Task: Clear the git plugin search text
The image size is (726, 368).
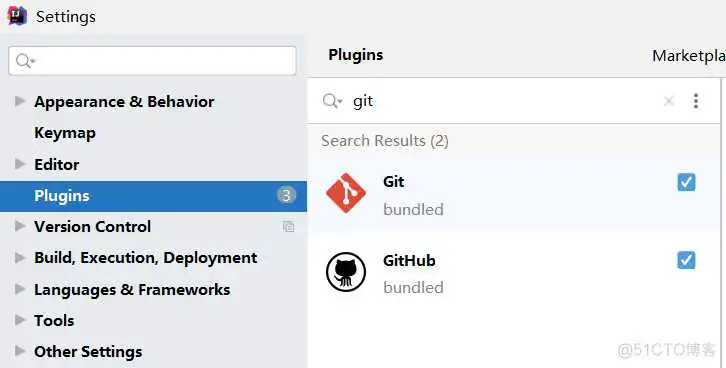Action: click(669, 101)
